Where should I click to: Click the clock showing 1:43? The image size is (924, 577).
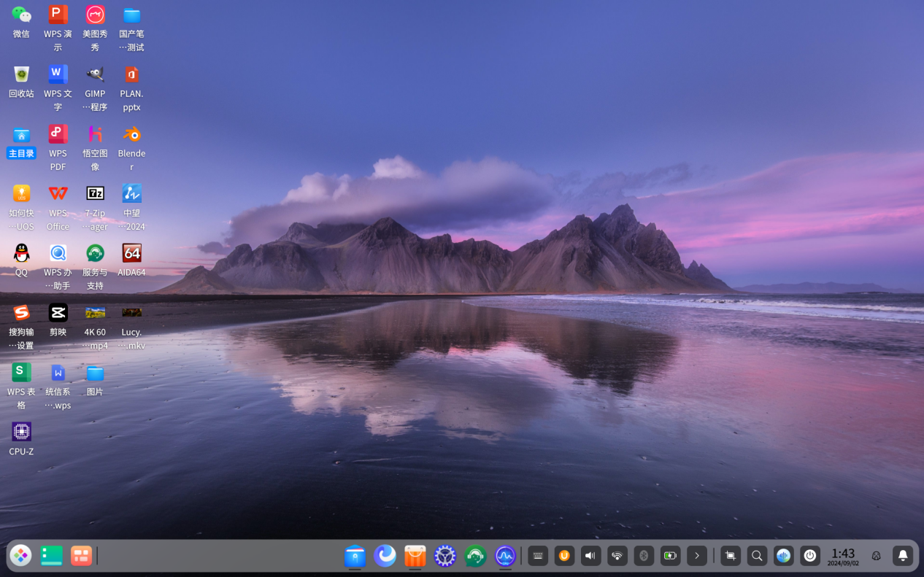(x=843, y=557)
